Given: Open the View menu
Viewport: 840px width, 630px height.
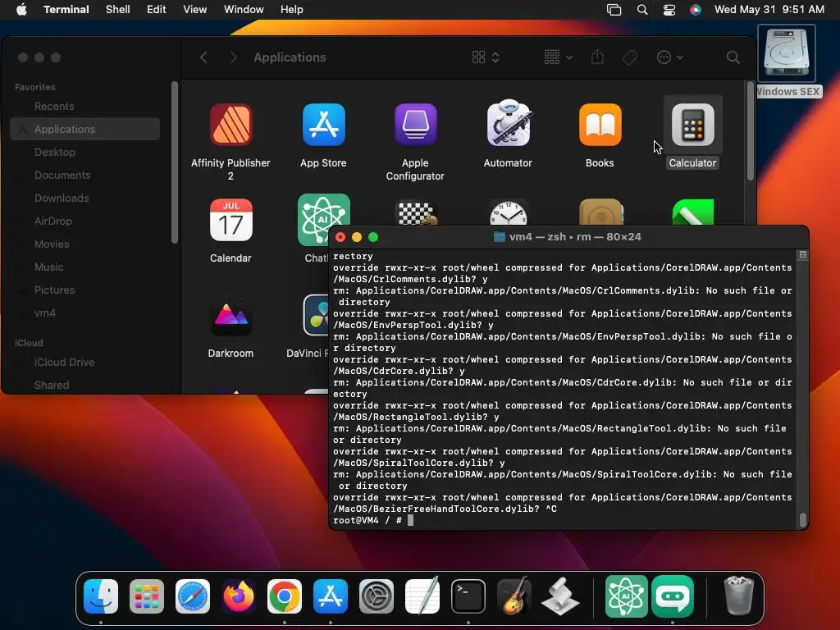Looking at the screenshot, I should (195, 10).
